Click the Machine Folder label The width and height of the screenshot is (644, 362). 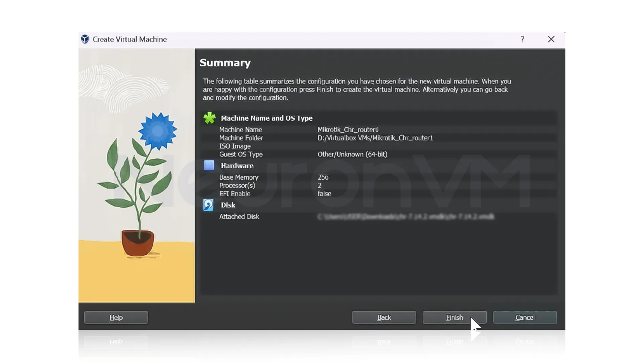pos(241,138)
